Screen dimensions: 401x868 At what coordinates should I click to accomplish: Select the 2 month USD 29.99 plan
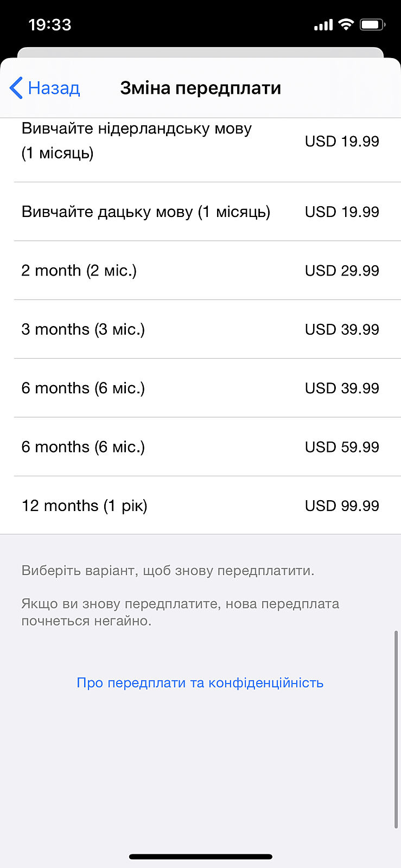tap(200, 270)
